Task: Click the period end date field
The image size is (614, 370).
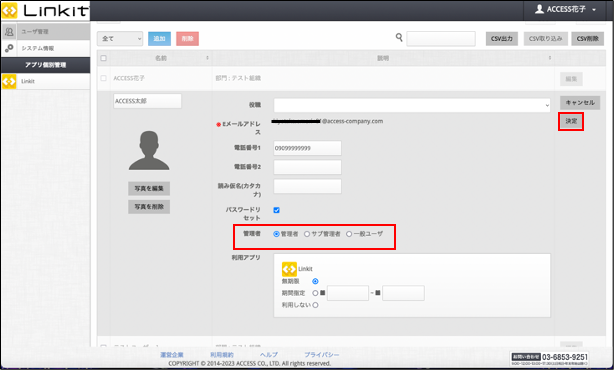Action: 403,293
